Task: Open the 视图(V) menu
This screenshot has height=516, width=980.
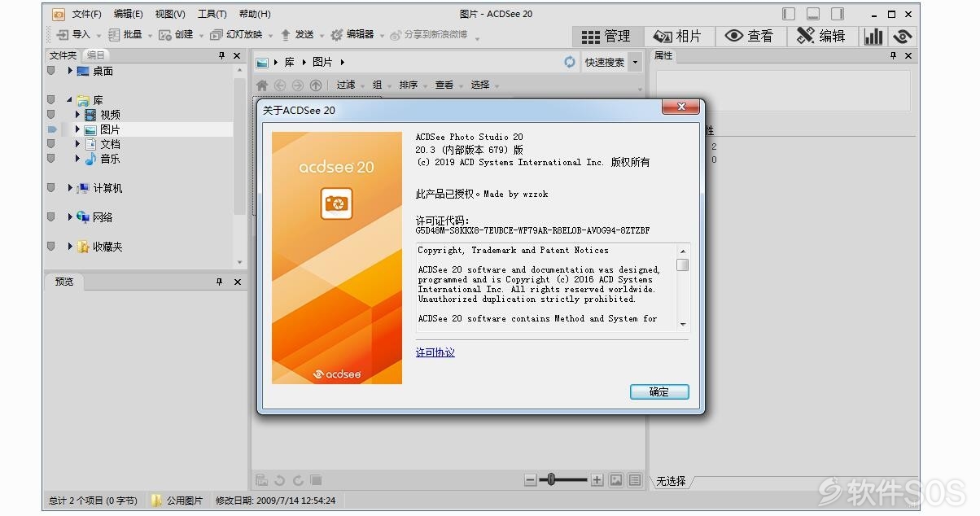Action: coord(170,14)
